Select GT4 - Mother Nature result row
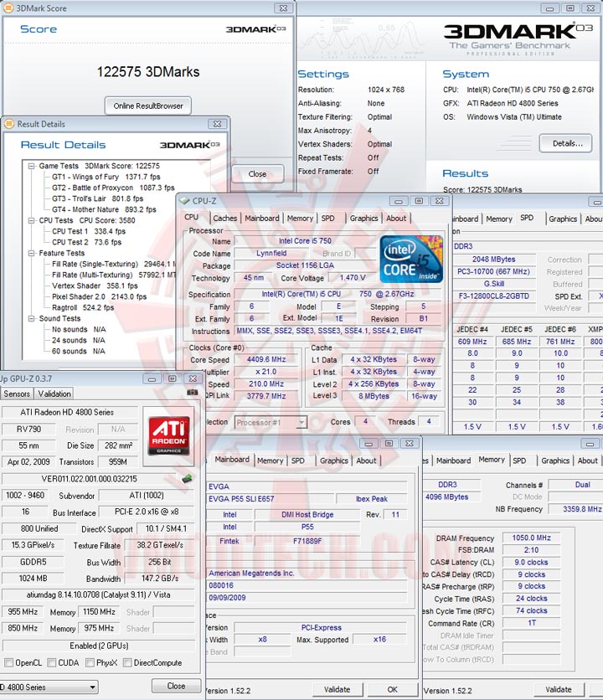 pyautogui.click(x=104, y=209)
